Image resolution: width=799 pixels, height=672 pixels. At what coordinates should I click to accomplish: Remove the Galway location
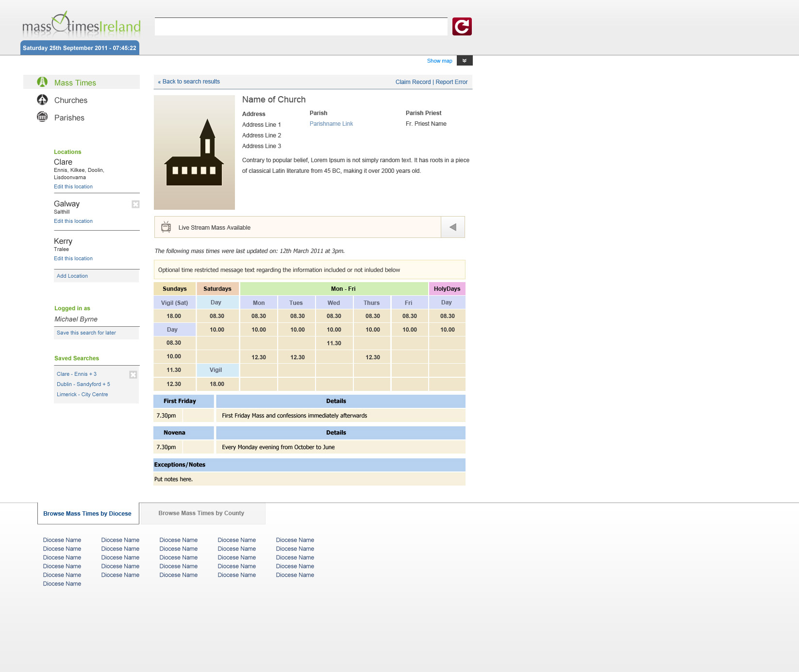135,204
